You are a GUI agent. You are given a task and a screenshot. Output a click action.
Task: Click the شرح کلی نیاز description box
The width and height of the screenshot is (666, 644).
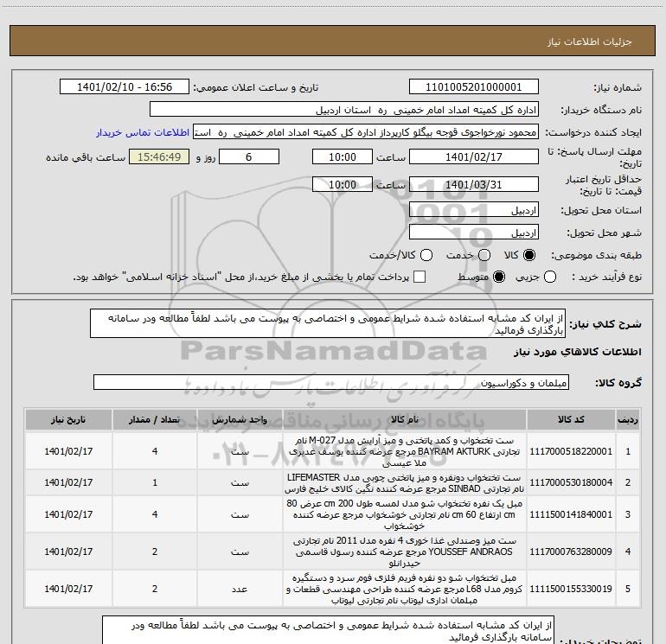pos(328,323)
